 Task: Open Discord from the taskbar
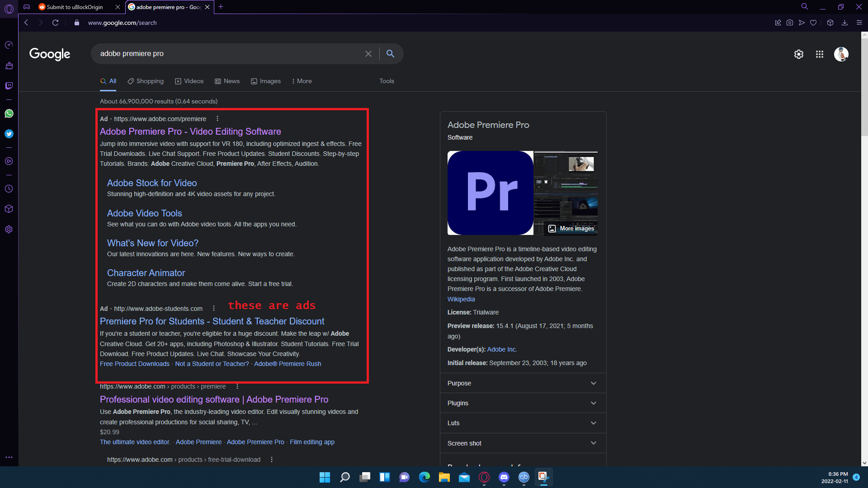click(504, 477)
